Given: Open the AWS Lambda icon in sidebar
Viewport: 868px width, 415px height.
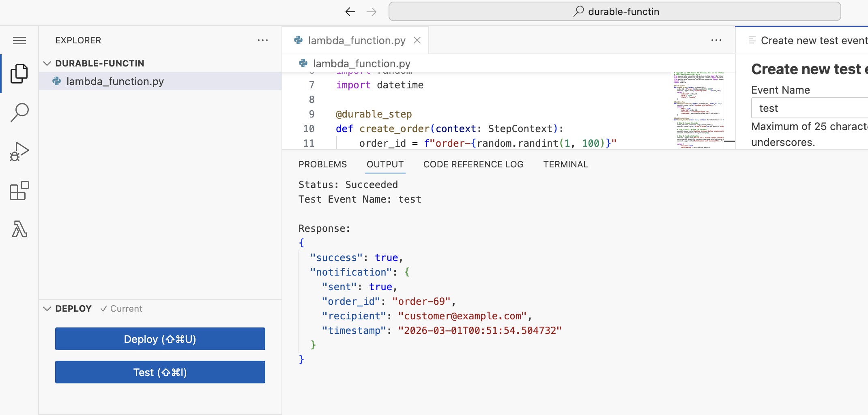Looking at the screenshot, I should [x=19, y=229].
